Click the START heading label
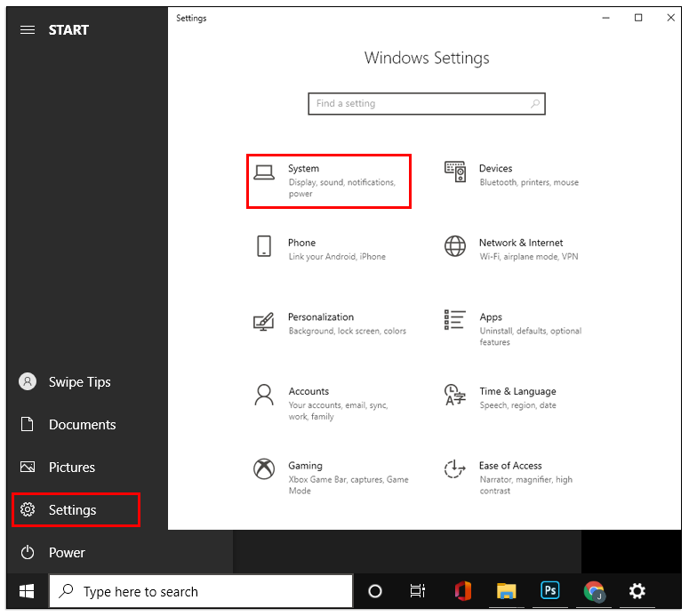Screen dimensions: 689x616 [68, 30]
